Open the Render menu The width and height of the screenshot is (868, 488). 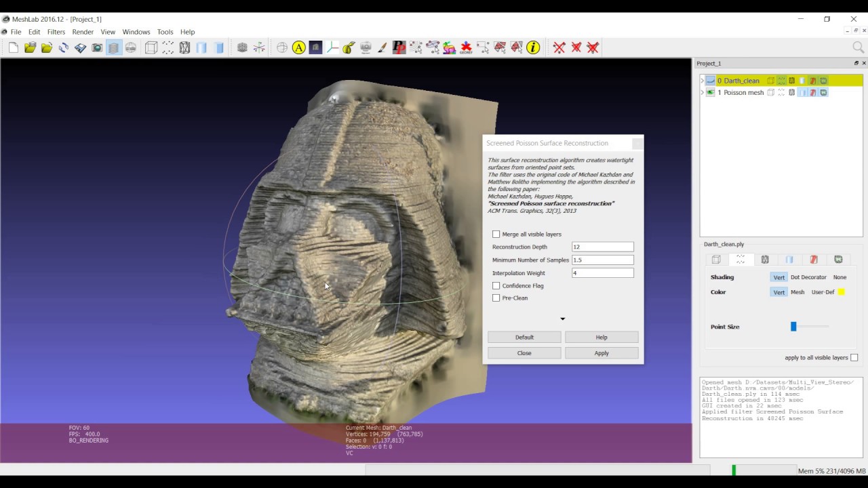point(83,32)
